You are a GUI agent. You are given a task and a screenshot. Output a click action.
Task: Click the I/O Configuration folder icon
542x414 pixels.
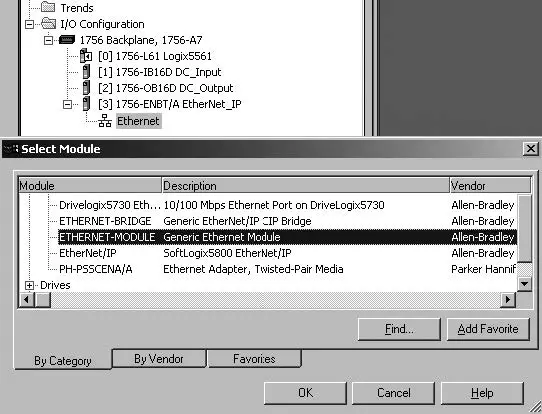click(x=48, y=23)
